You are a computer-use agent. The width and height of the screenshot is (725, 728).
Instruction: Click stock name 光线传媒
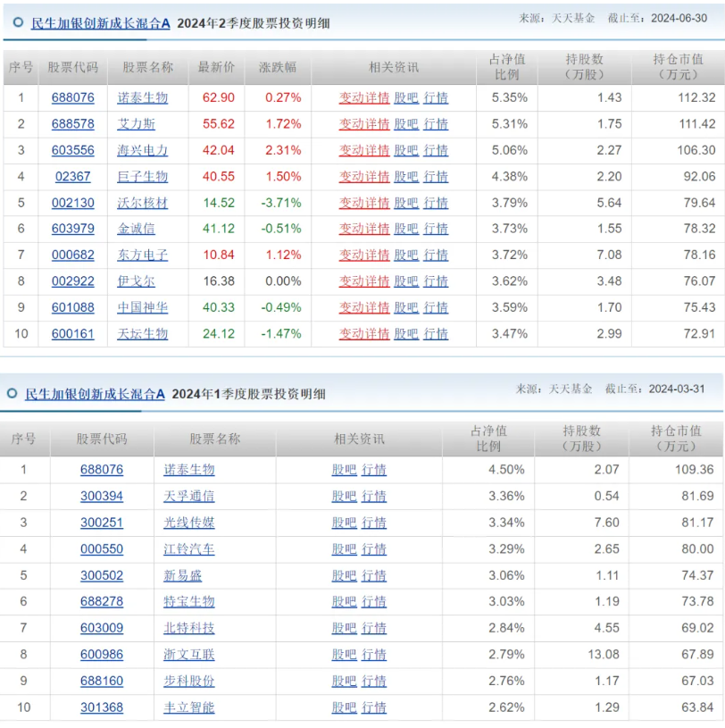(189, 523)
